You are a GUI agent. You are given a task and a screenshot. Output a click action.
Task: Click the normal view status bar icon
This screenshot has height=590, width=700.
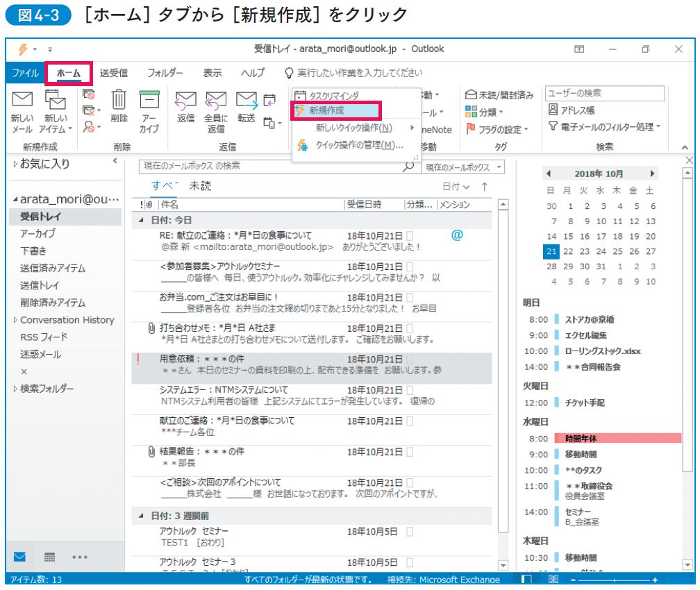pos(526,580)
